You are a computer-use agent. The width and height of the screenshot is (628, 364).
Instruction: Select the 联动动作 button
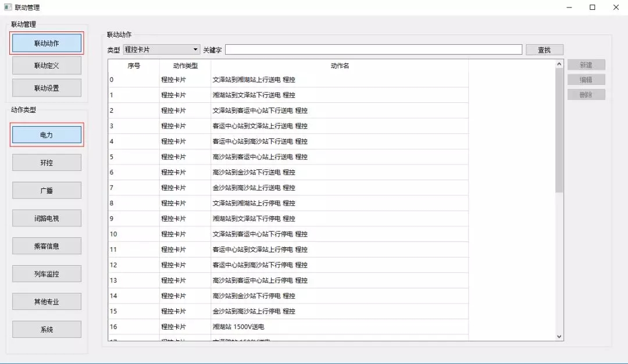coord(47,43)
